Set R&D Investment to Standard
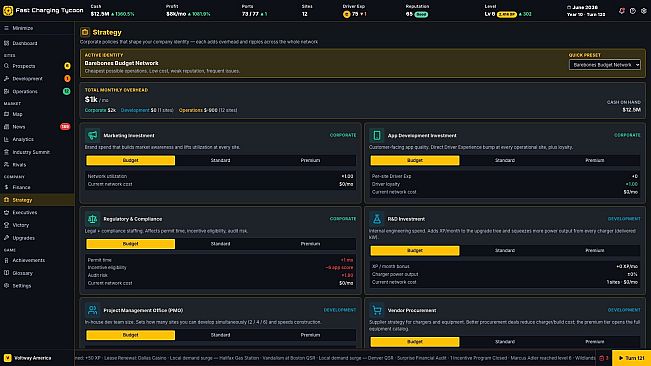 504,250
